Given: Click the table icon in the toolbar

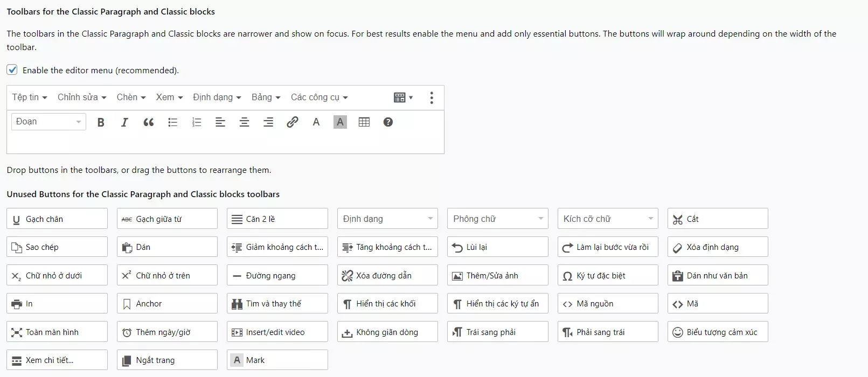Looking at the screenshot, I should point(364,122).
